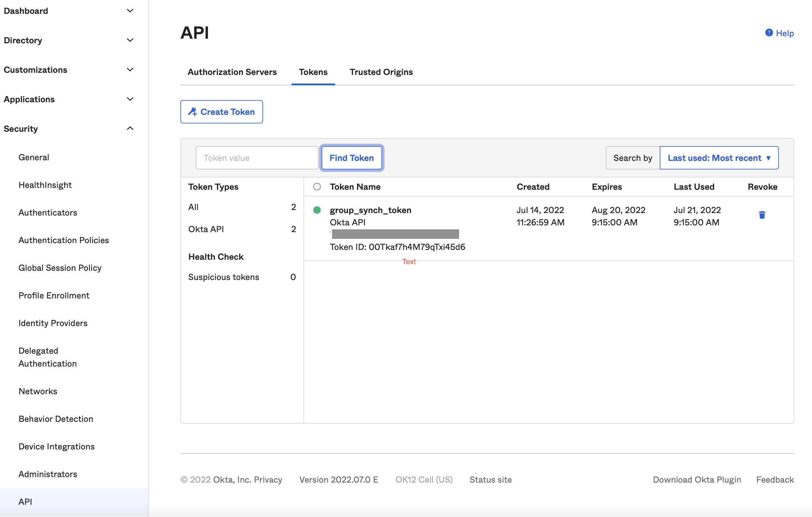Click the green active status indicator
Screen dimensions: 812x517
click(x=317, y=210)
